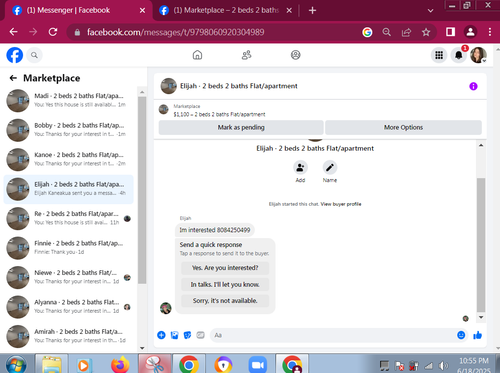Open More Options for the listing

403,127
